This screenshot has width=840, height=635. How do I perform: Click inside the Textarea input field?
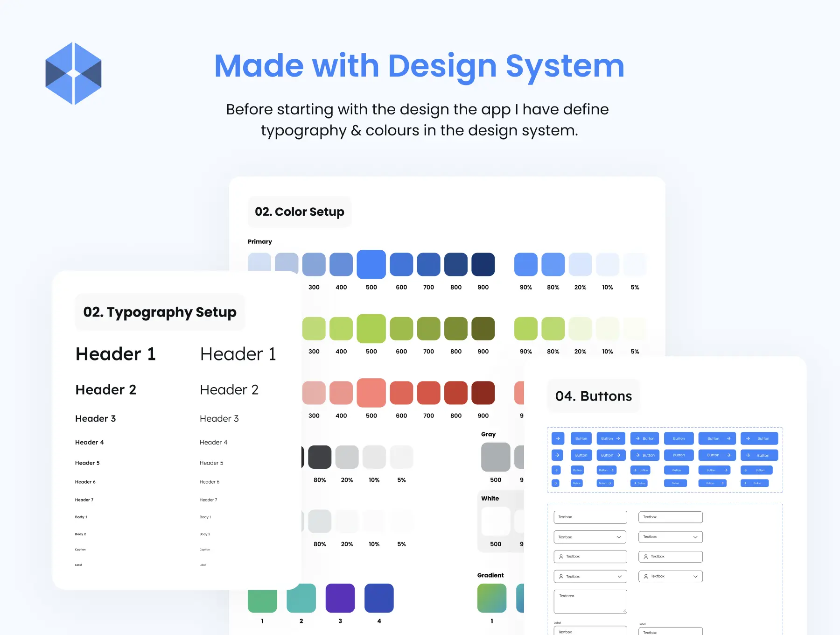(x=590, y=602)
